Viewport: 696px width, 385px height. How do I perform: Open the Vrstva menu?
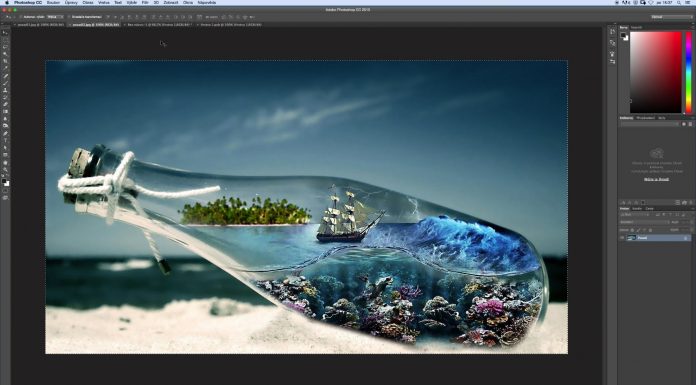tap(103, 3)
